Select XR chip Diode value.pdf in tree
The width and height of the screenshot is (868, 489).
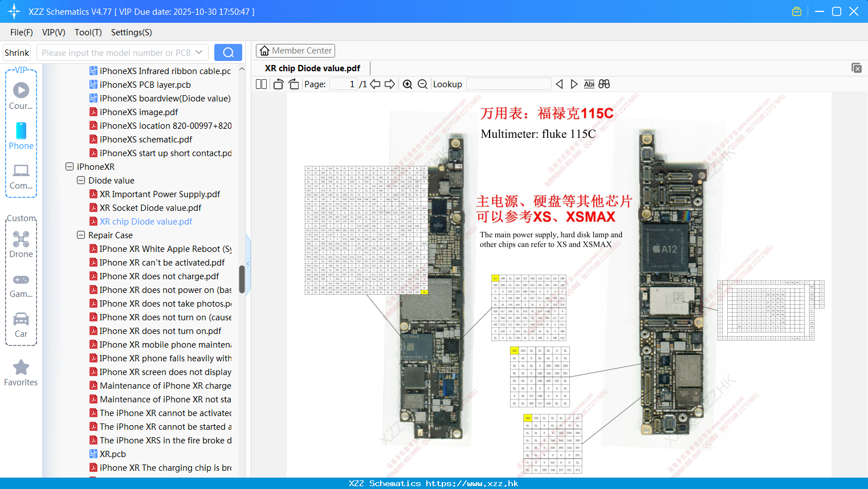click(146, 221)
